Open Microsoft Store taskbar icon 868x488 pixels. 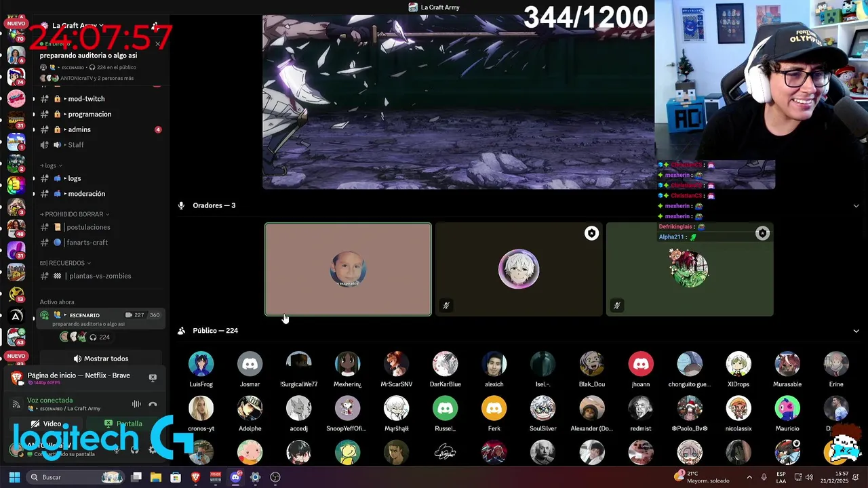pos(176,477)
